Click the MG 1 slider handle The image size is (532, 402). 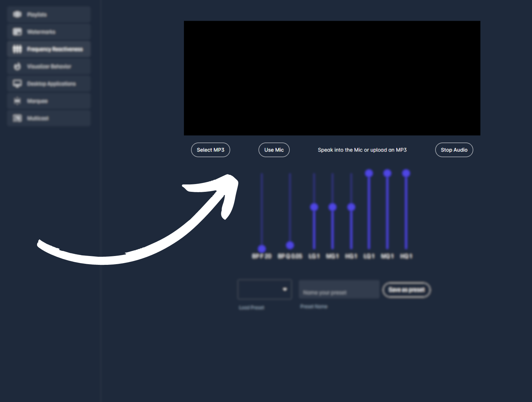[x=332, y=207]
